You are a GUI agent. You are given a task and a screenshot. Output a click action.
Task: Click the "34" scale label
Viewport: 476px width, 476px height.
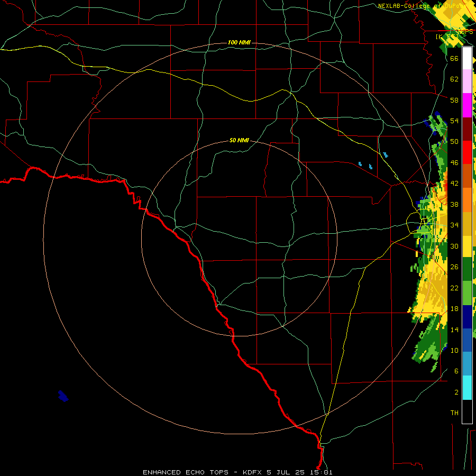[454, 225]
